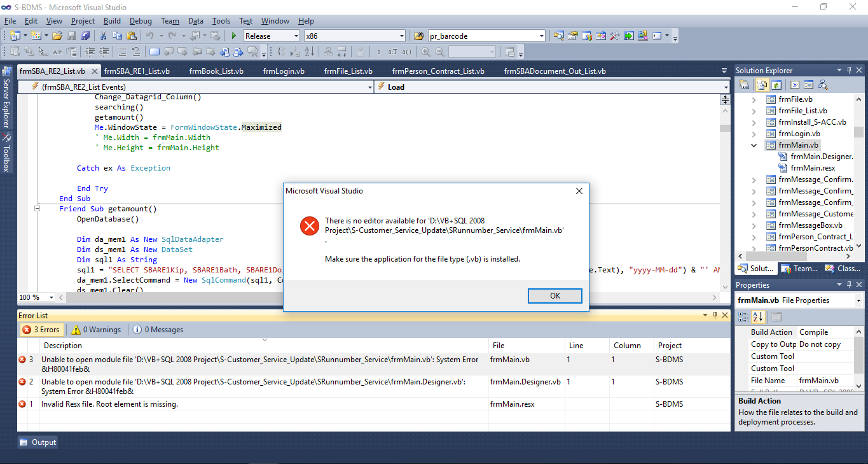
Task: Click Categorized icon in Properties panel
Action: click(743, 316)
